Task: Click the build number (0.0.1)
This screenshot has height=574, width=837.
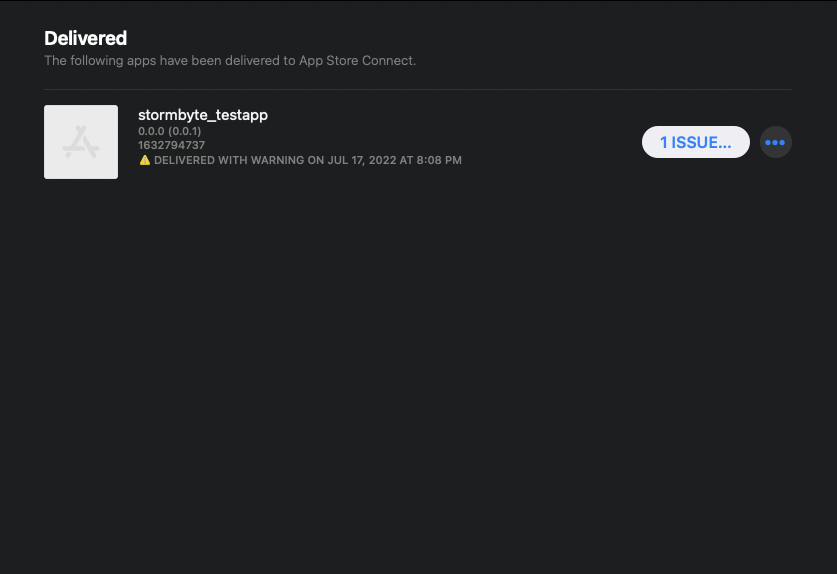Action: coord(184,131)
